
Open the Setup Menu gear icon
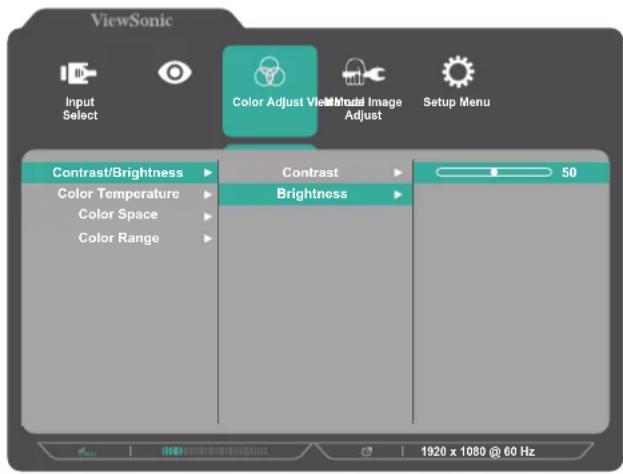(x=458, y=72)
